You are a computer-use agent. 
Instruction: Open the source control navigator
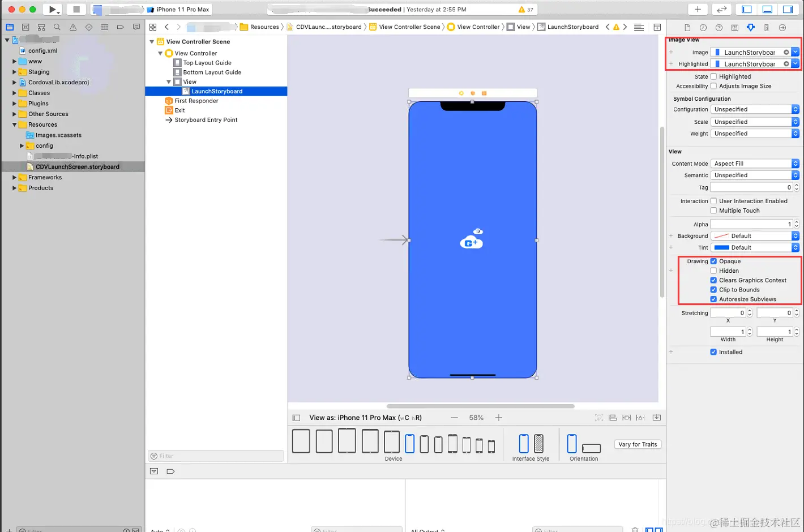25,27
